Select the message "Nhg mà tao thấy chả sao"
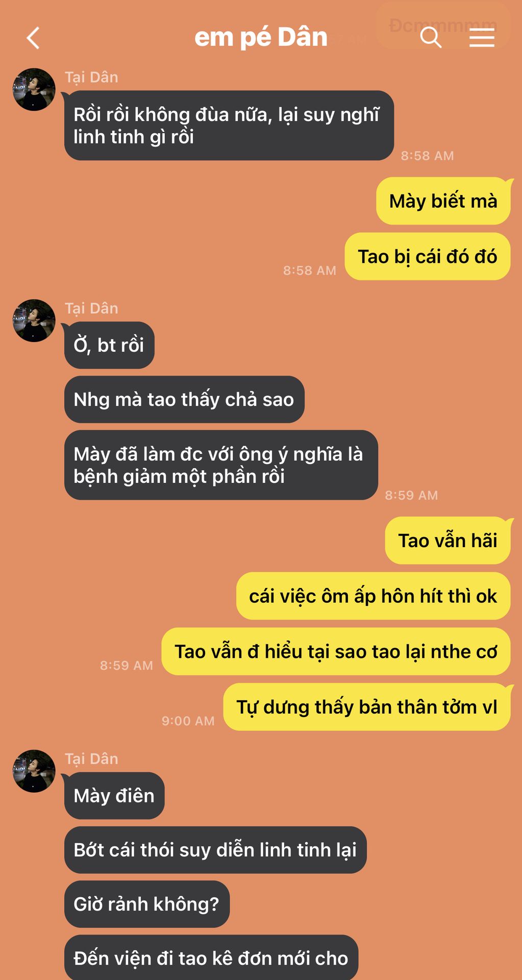 (184, 399)
